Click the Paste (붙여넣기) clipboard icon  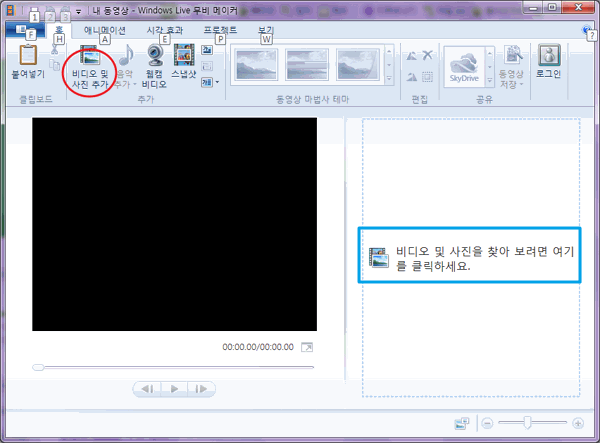[x=28, y=55]
